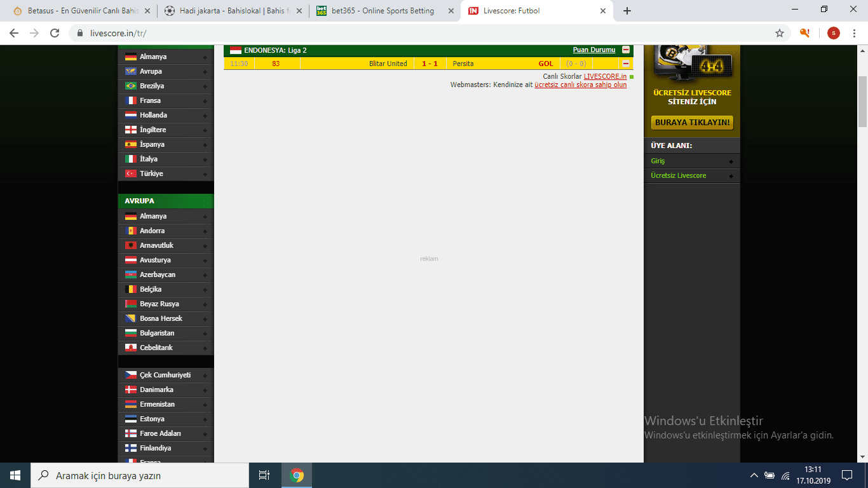This screenshot has height=488, width=868.
Task: Click the Andorra flag icon
Action: (x=131, y=231)
